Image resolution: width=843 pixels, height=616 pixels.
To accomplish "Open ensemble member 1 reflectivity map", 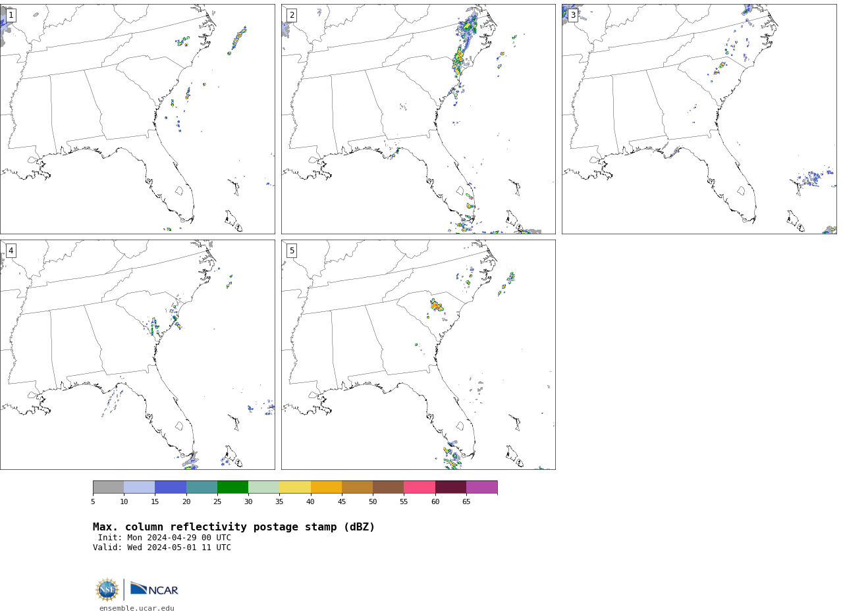I will [138, 119].
